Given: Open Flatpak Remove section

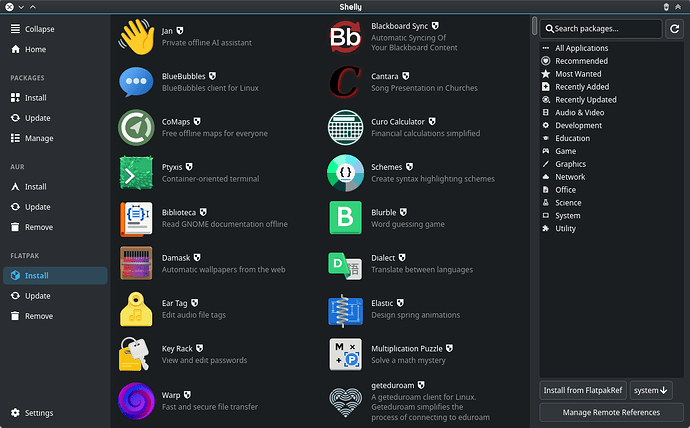Looking at the screenshot, I should [x=55, y=316].
